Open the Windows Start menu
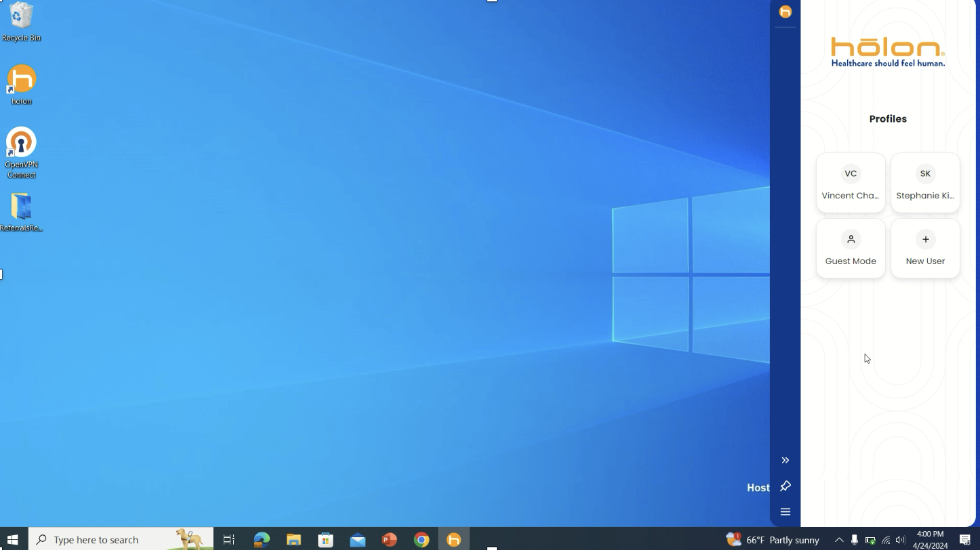The image size is (980, 550). click(x=12, y=539)
